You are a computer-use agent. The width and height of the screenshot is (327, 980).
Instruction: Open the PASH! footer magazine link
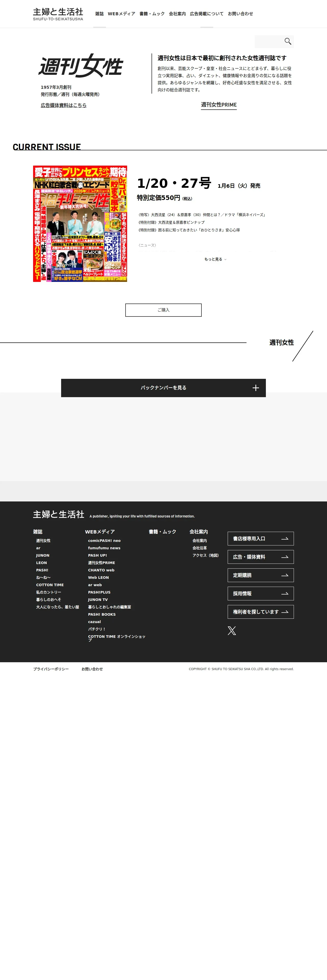coord(42,570)
